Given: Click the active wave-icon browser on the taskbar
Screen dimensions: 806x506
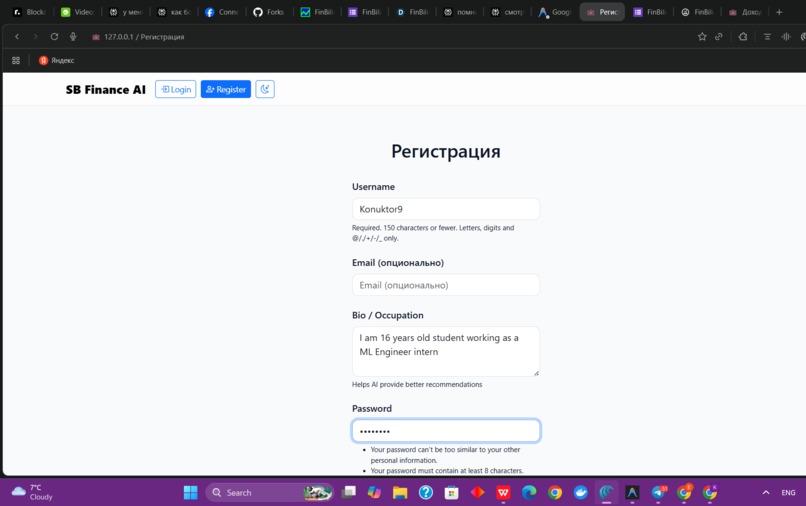Looking at the screenshot, I should [x=607, y=492].
